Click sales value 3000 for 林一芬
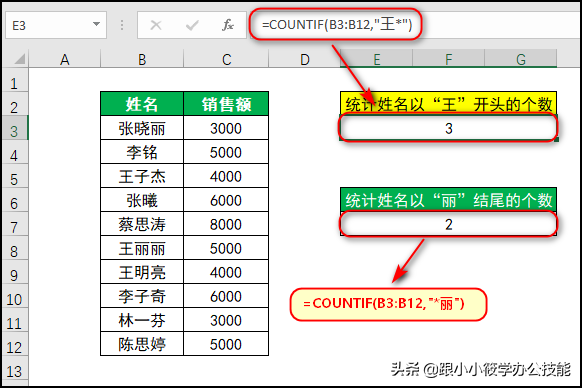 [226, 320]
